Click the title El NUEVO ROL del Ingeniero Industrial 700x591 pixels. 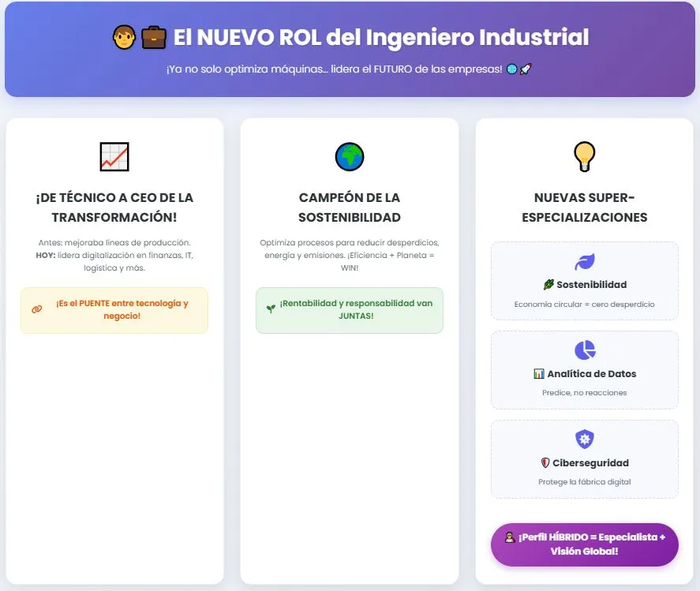pyautogui.click(x=381, y=37)
